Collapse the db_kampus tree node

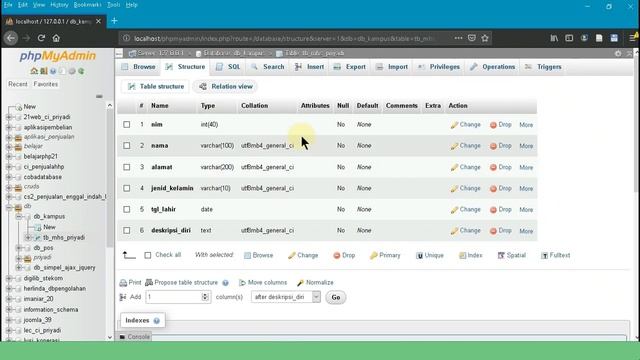pyautogui.click(x=19, y=216)
